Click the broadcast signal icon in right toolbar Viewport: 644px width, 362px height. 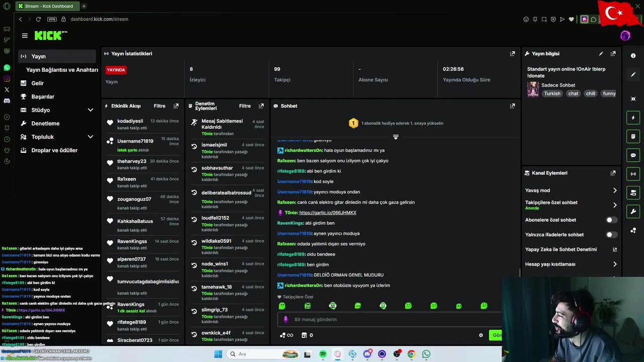click(x=633, y=174)
